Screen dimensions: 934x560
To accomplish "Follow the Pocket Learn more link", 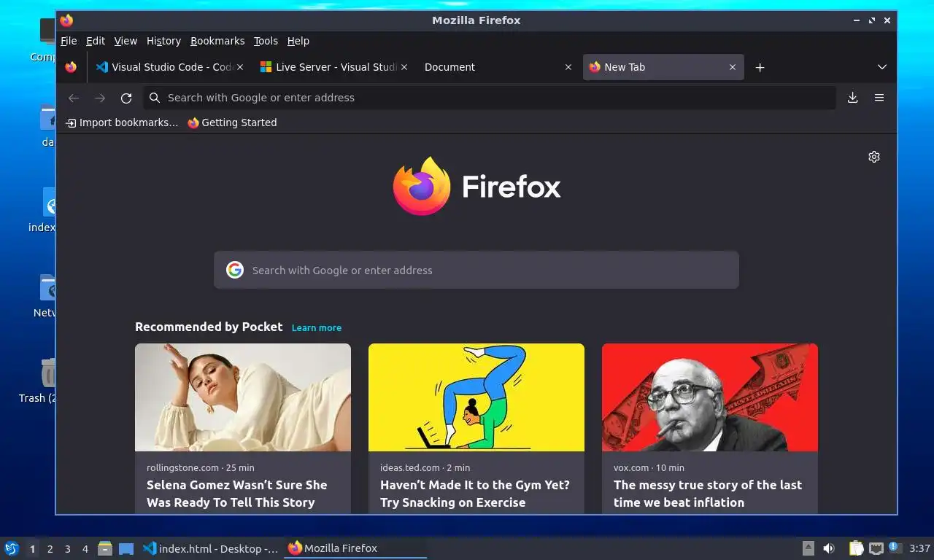I will [x=317, y=327].
